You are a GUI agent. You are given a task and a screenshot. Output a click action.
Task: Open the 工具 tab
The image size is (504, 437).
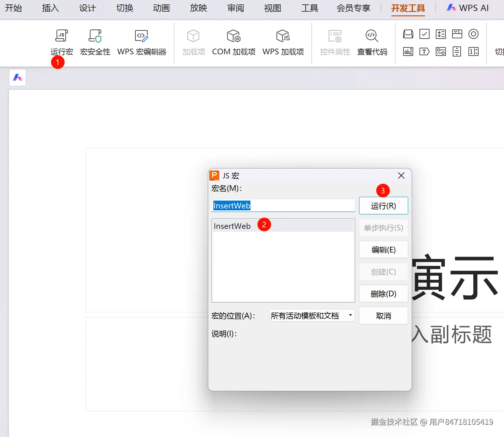point(310,8)
